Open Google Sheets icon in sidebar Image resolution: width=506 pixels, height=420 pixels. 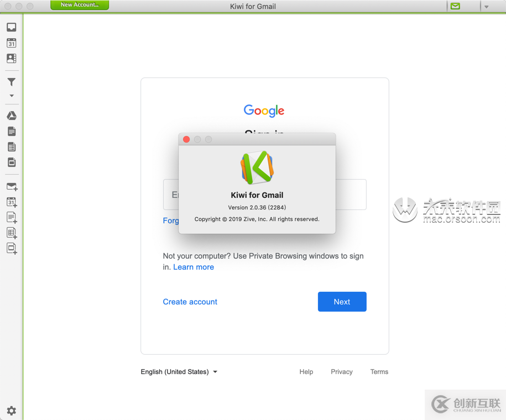[x=12, y=147]
